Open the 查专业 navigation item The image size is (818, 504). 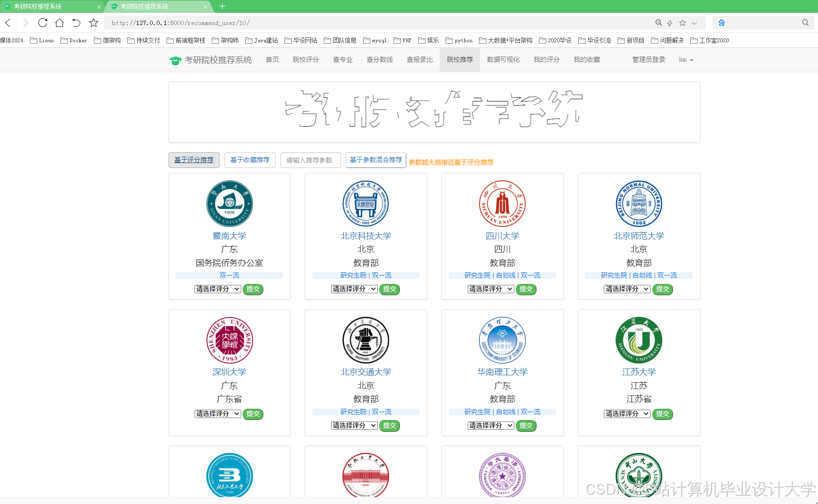[x=342, y=60]
